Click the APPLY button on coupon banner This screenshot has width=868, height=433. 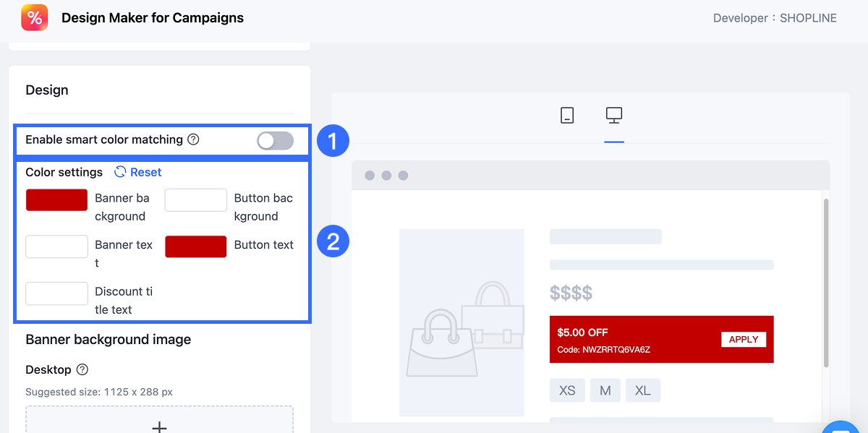[744, 340]
